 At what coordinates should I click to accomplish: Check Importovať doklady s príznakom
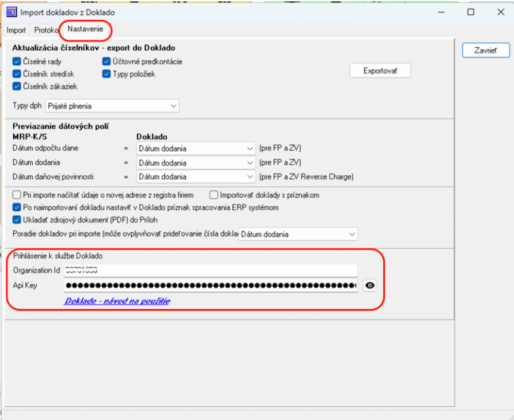point(214,195)
